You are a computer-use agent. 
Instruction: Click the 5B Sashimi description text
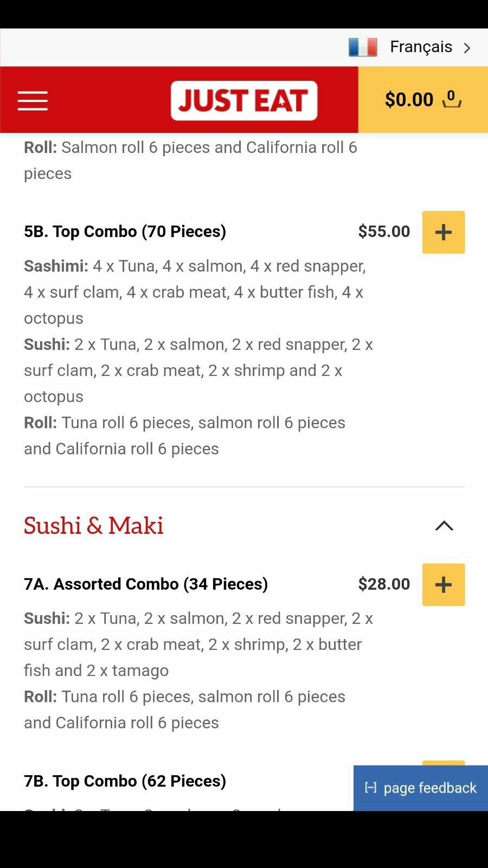tap(195, 292)
